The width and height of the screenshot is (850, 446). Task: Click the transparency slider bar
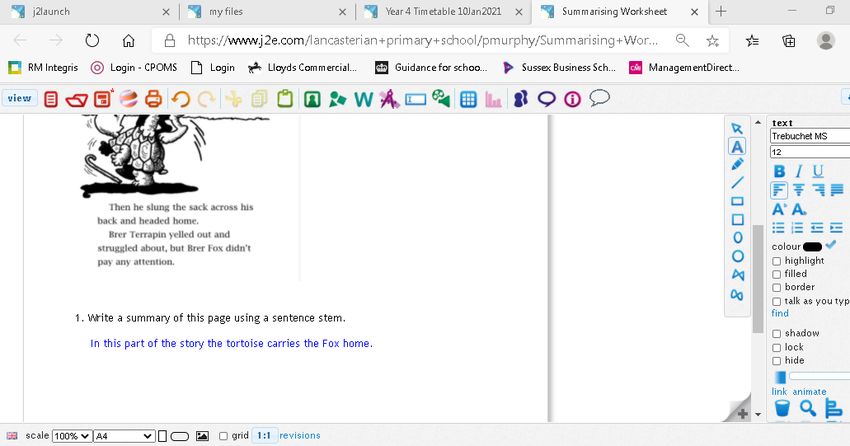pyautogui.click(x=819, y=376)
